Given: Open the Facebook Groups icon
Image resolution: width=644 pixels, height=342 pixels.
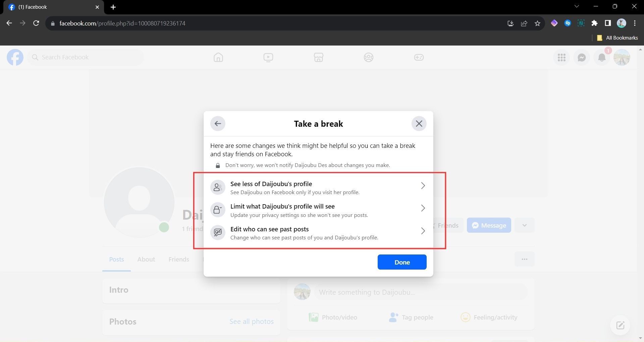Looking at the screenshot, I should 368,57.
